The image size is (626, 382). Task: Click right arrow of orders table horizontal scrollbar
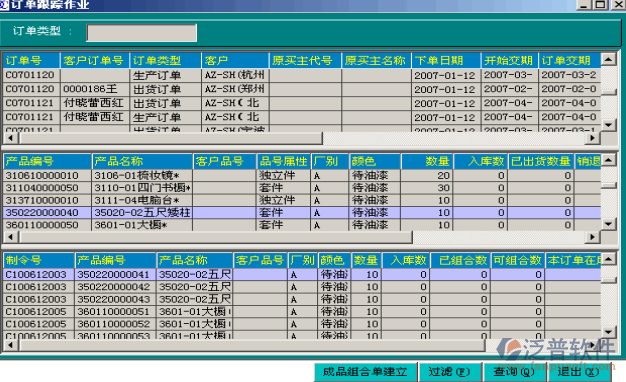592,138
